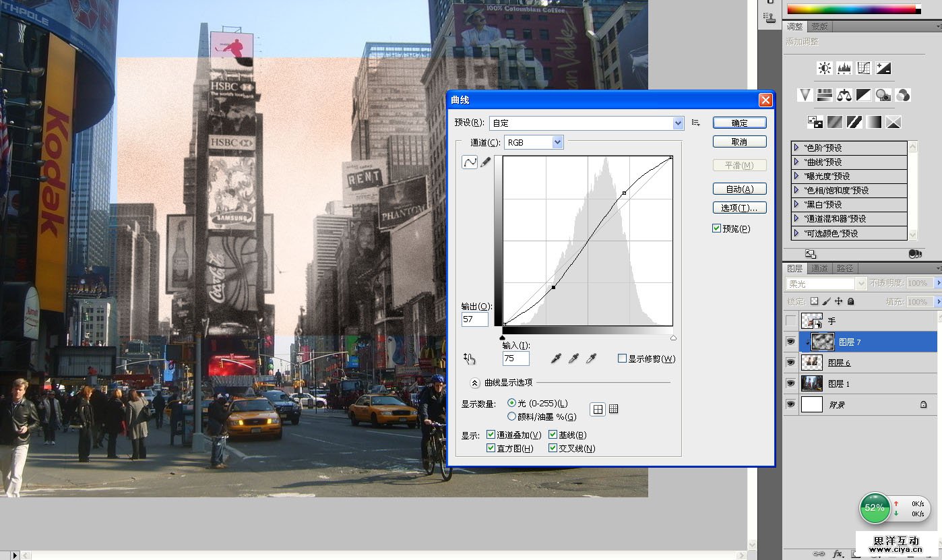Add a Brightness/Contrast adjustment from panel

pyautogui.click(x=825, y=68)
